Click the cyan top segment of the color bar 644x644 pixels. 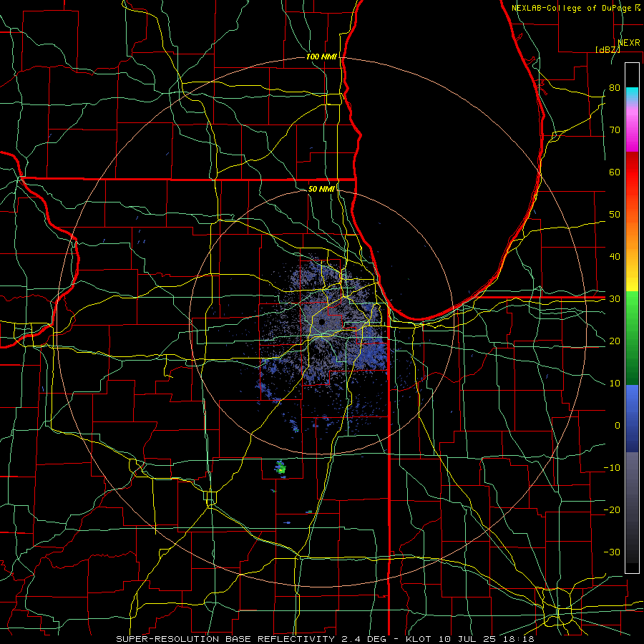point(632,94)
